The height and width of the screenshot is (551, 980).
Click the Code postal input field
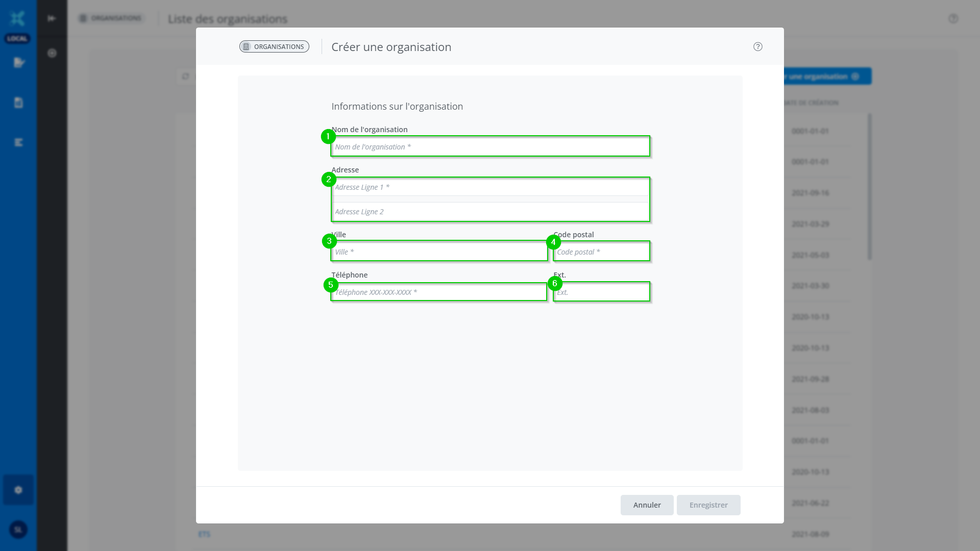pyautogui.click(x=601, y=252)
